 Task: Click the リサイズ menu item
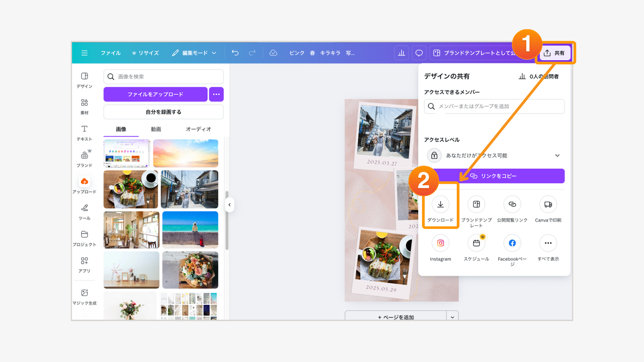click(145, 53)
